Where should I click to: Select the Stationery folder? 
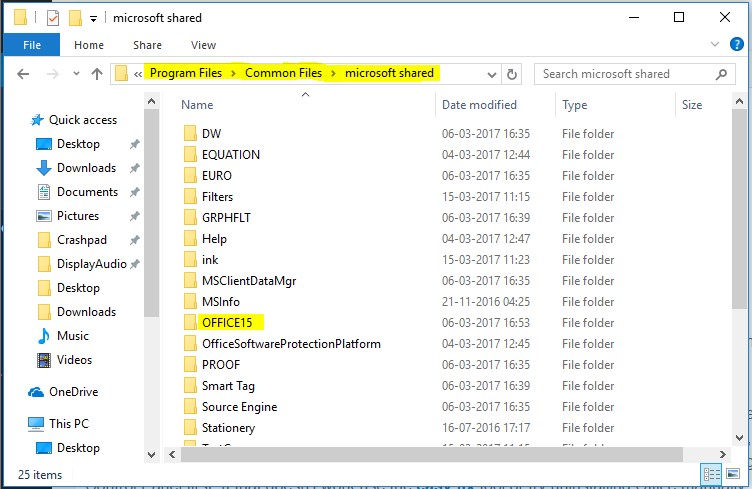click(228, 428)
